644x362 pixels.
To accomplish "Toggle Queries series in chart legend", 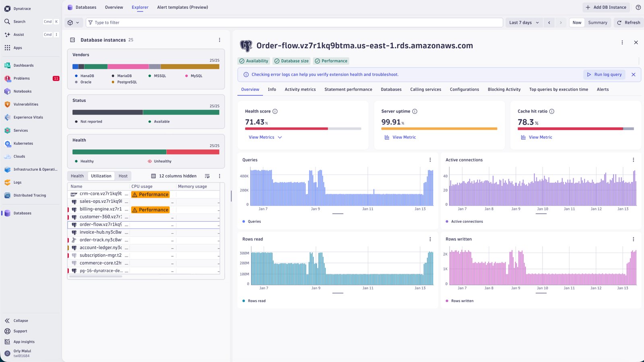I will point(252,222).
